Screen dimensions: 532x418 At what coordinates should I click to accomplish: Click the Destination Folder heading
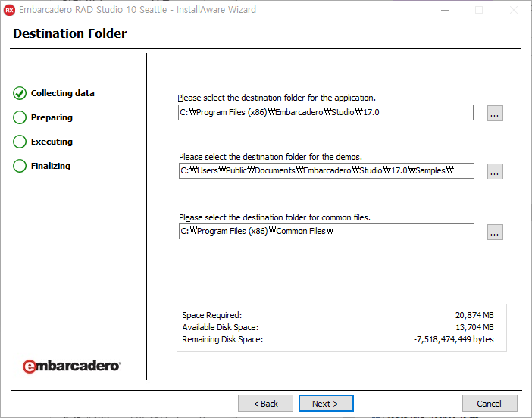pyautogui.click(x=70, y=33)
